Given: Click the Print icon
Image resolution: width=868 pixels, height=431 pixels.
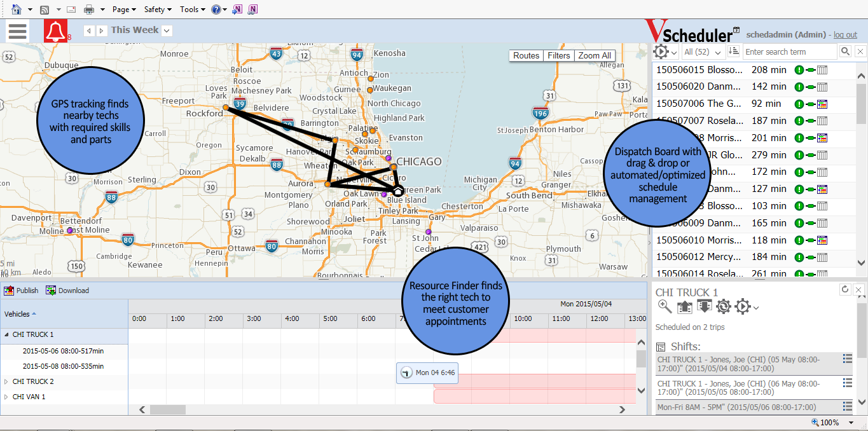Looking at the screenshot, I should coord(89,9).
